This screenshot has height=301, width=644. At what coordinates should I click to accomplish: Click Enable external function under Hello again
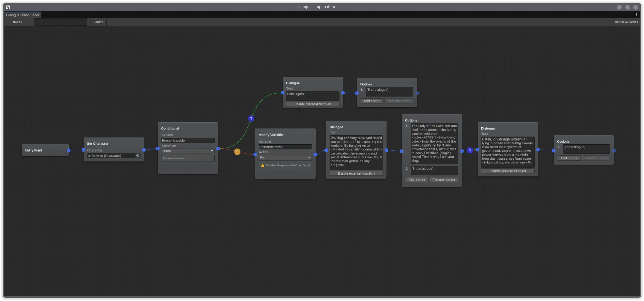coord(313,104)
